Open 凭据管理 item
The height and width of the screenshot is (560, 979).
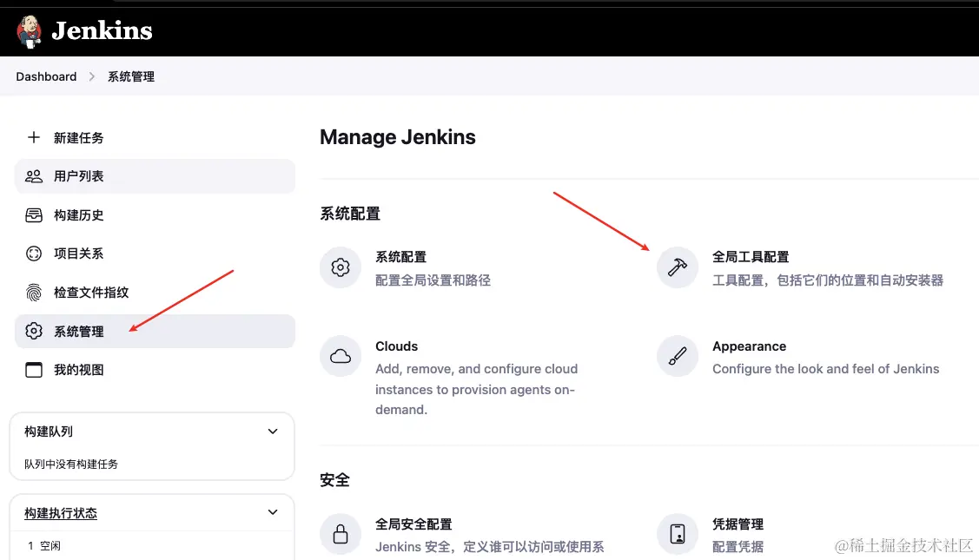coord(738,524)
